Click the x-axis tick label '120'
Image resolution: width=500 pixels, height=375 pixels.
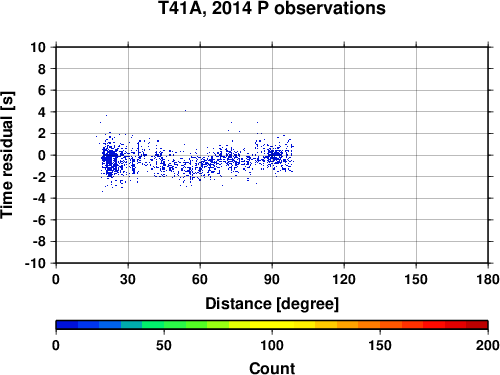pos(344,279)
